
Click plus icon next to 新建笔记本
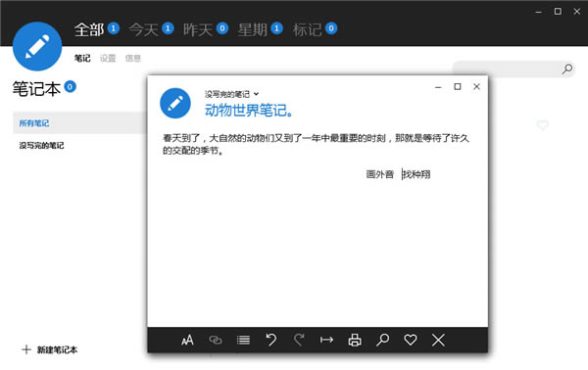click(x=26, y=349)
